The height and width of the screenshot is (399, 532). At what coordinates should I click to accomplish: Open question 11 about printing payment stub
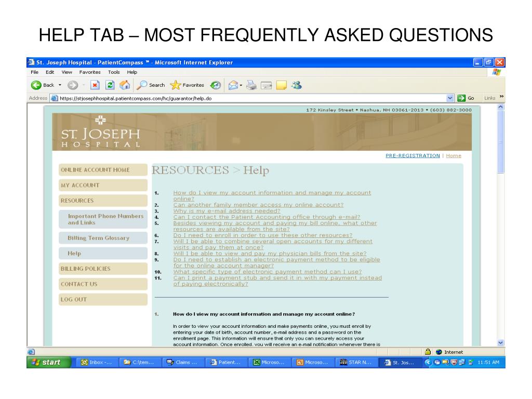coord(277,281)
